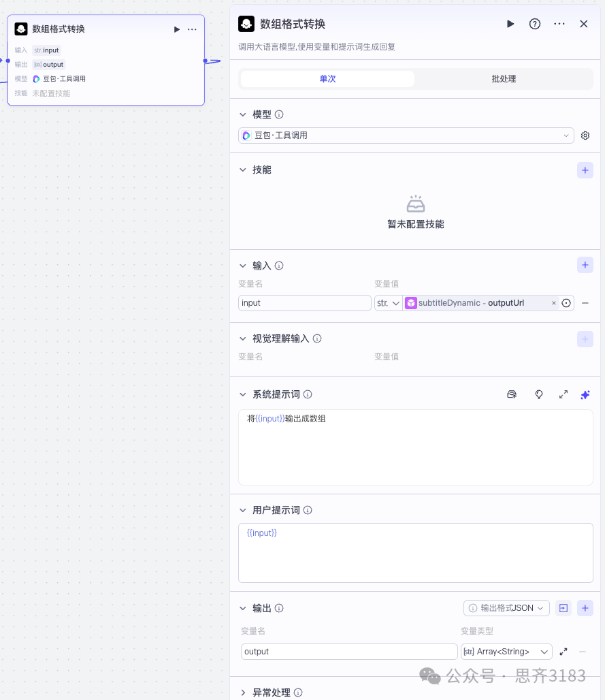Click the info icon next to 模型
The image size is (605, 700).
[x=279, y=114]
